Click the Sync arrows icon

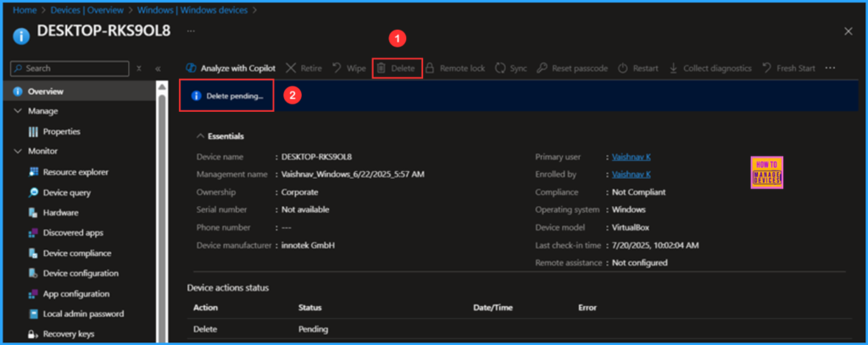(500, 68)
